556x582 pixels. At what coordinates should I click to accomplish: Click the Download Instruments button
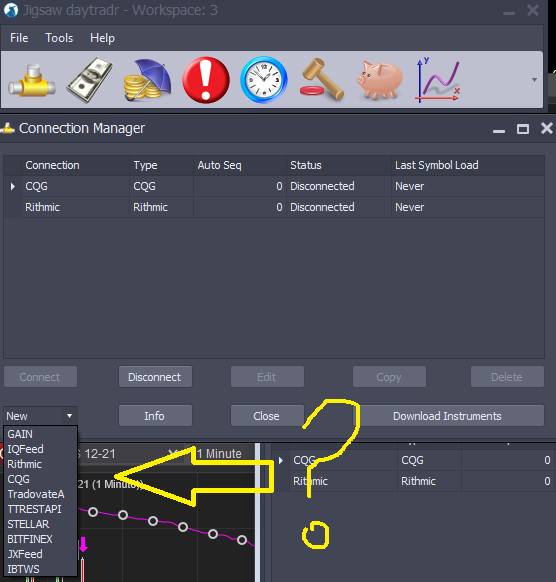tap(449, 416)
